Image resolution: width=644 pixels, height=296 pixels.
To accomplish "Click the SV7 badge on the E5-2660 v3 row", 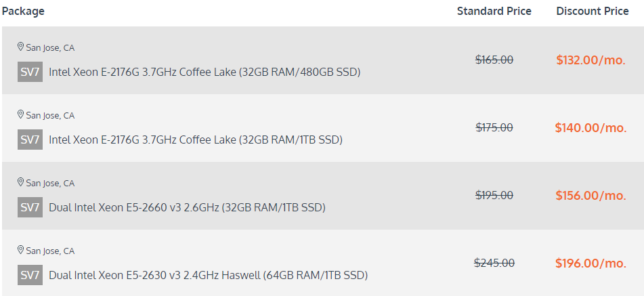I will click(x=30, y=207).
